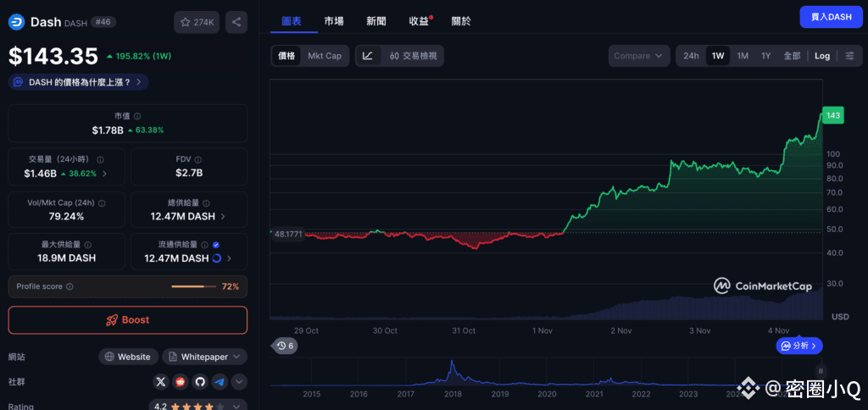Open the Compare dropdown

coord(638,56)
